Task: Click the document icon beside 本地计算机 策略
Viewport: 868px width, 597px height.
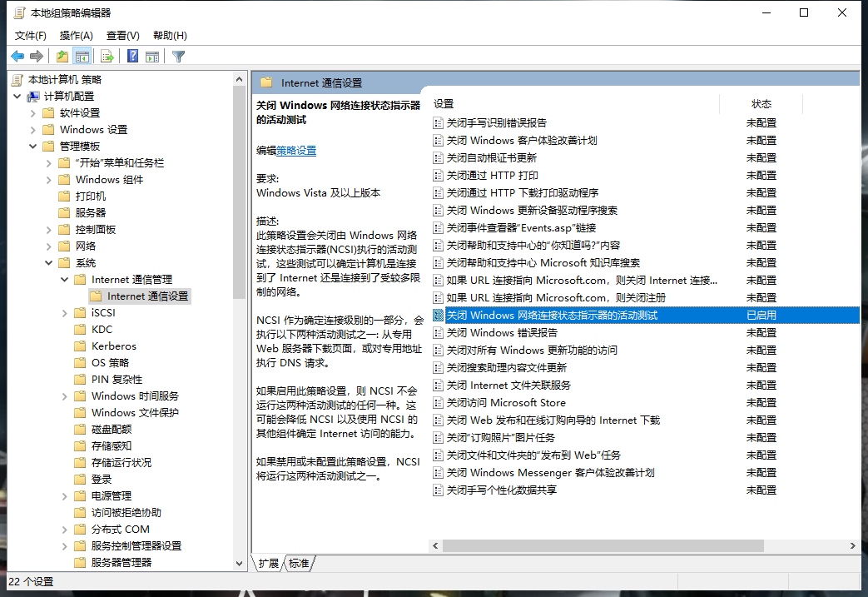Action: (x=17, y=80)
